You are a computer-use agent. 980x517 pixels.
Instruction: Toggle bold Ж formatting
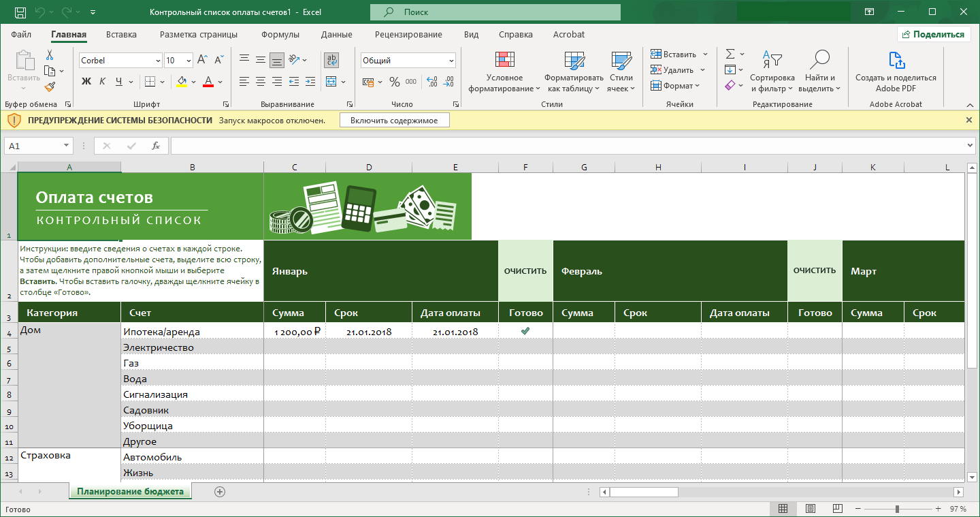pyautogui.click(x=86, y=82)
